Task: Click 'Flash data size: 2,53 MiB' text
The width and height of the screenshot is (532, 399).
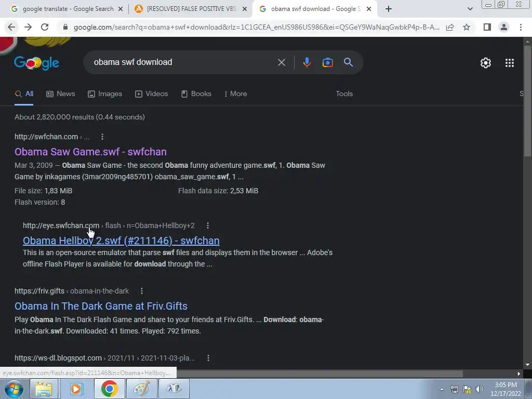Action: click(x=218, y=191)
